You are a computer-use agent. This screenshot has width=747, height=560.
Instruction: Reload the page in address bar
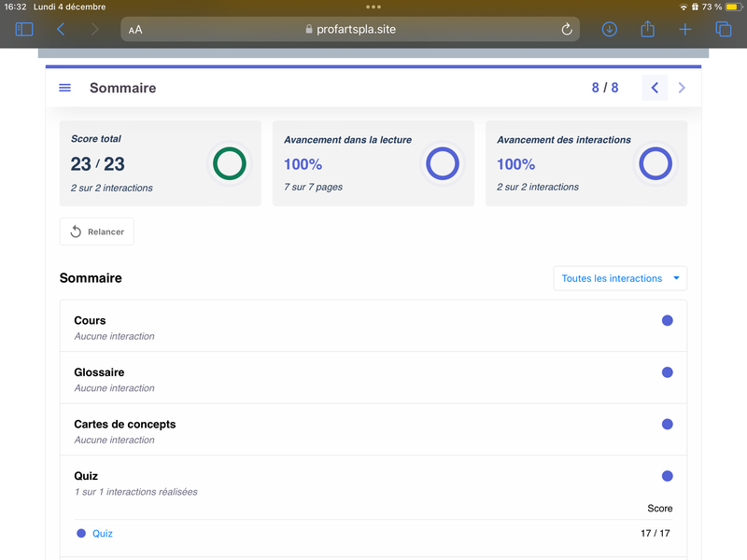(x=567, y=29)
